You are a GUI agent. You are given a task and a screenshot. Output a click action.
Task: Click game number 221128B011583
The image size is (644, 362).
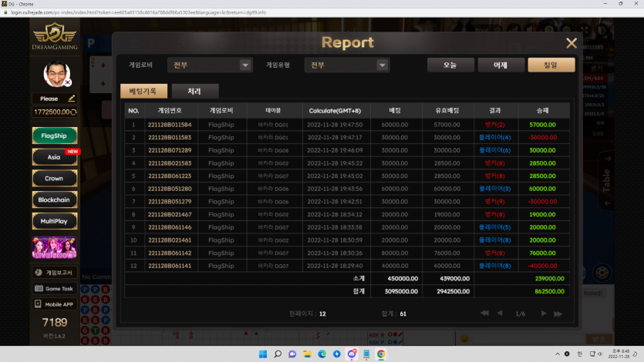[170, 137]
